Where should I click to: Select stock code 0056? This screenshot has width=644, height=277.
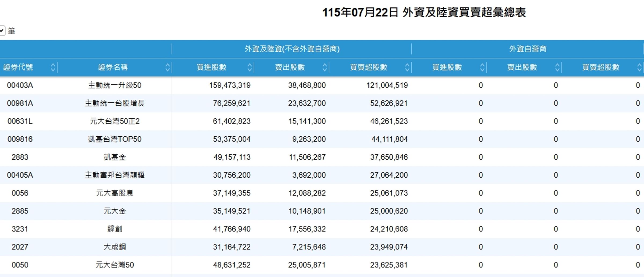coord(20,193)
